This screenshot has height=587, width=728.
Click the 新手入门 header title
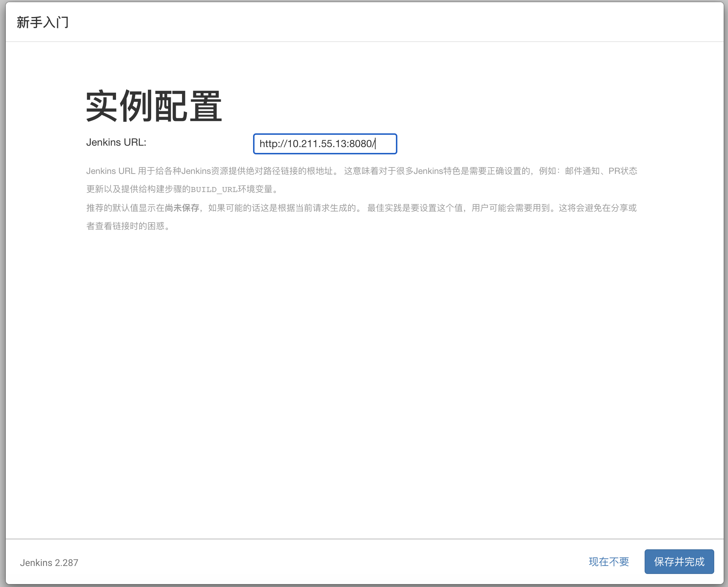pos(43,22)
